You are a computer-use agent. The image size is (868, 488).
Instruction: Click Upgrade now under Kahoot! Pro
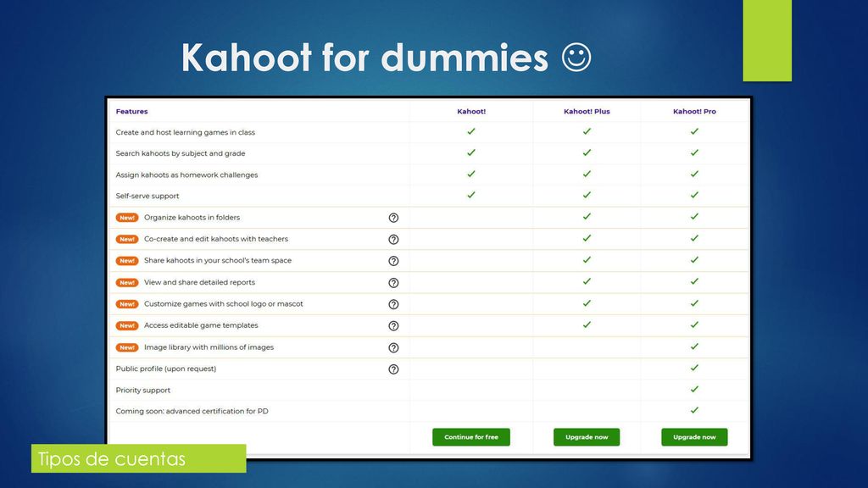[694, 437]
